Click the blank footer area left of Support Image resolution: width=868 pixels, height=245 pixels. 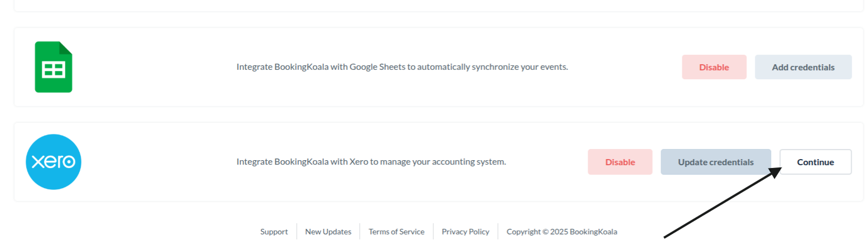pyautogui.click(x=139, y=232)
